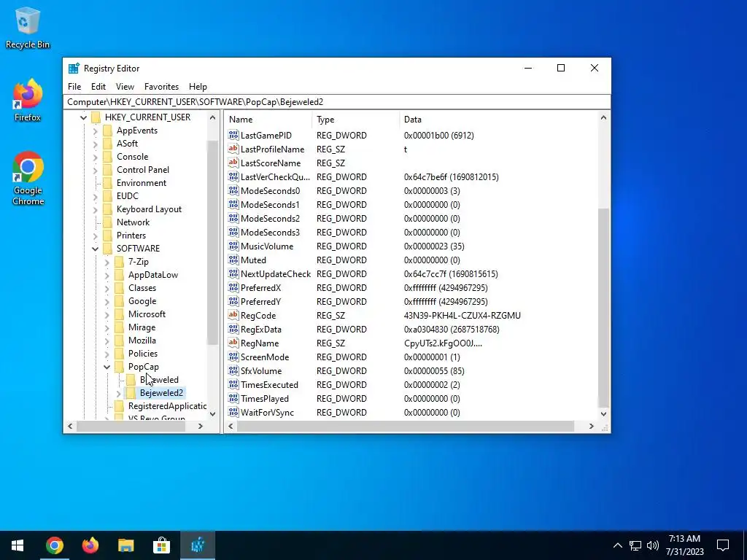The width and height of the screenshot is (747, 560).
Task: Show hidden system tray icons
Action: pyautogui.click(x=617, y=545)
